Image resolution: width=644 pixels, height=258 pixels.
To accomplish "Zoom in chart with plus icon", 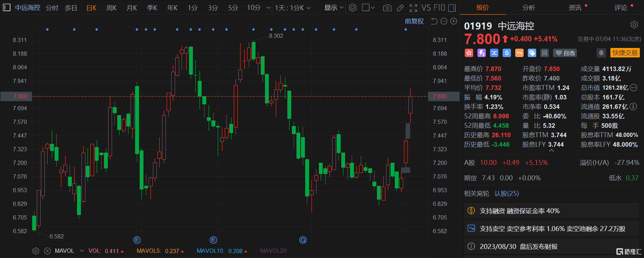I will pyautogui.click(x=454, y=21).
